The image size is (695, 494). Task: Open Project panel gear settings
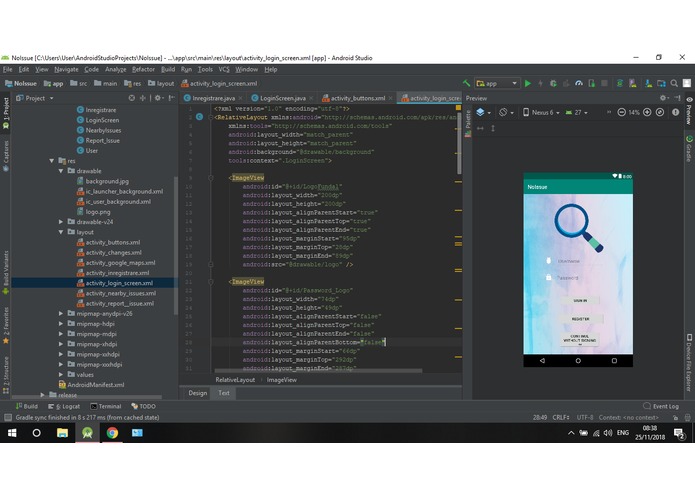pos(158,98)
